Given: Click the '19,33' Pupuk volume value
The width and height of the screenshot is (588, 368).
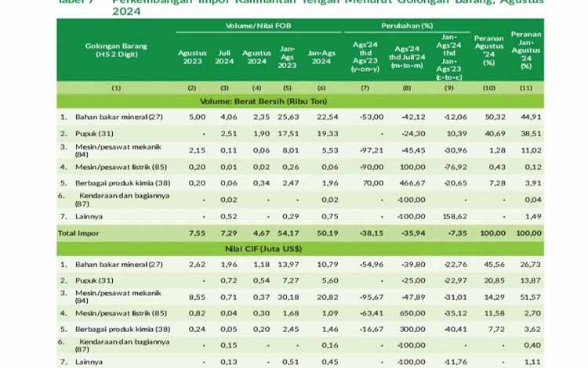Looking at the screenshot, I should click(328, 134).
